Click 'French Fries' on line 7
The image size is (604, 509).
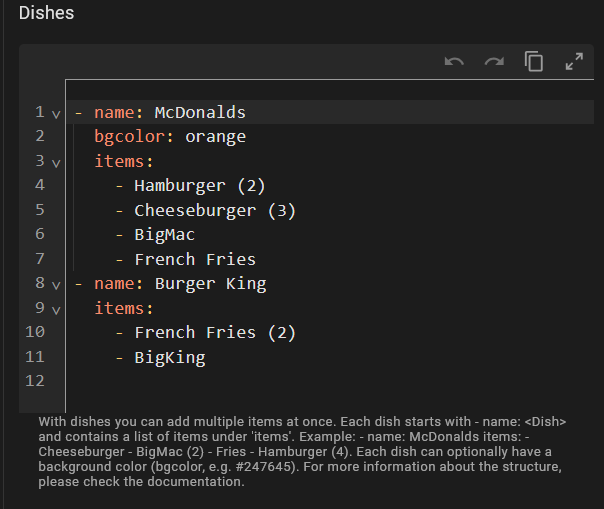[x=195, y=259]
